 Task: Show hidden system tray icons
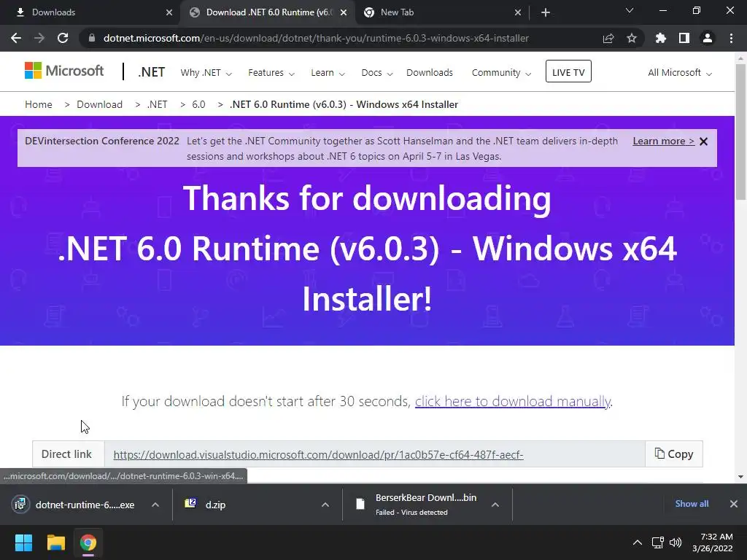(637, 542)
